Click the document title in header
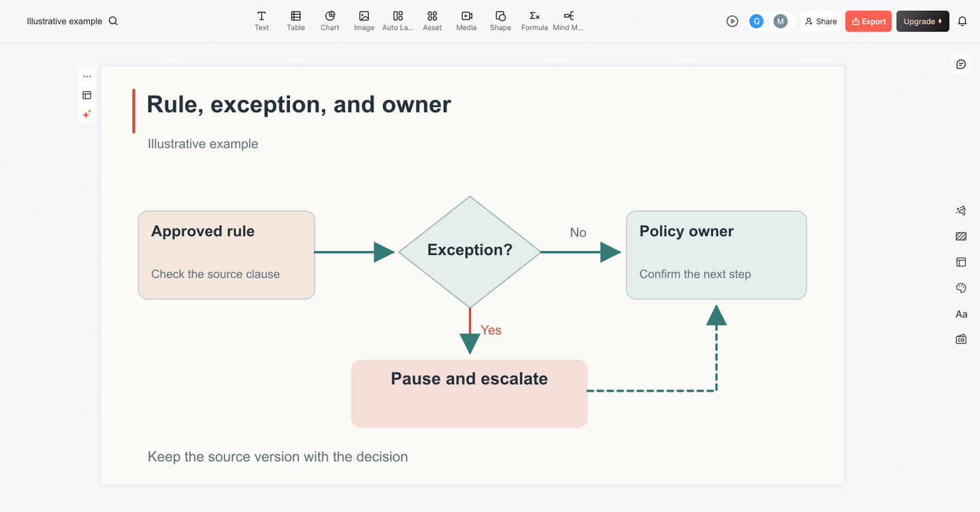Viewport: 980px width, 512px height. (65, 21)
